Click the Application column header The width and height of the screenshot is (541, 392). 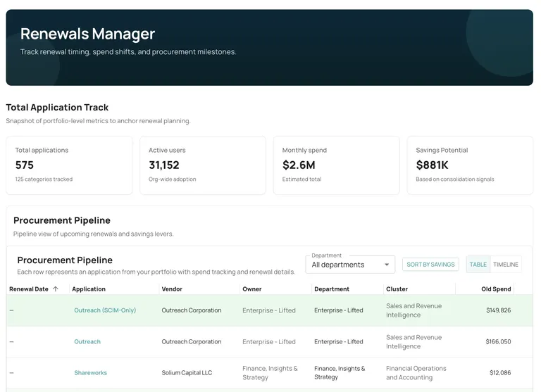point(89,289)
